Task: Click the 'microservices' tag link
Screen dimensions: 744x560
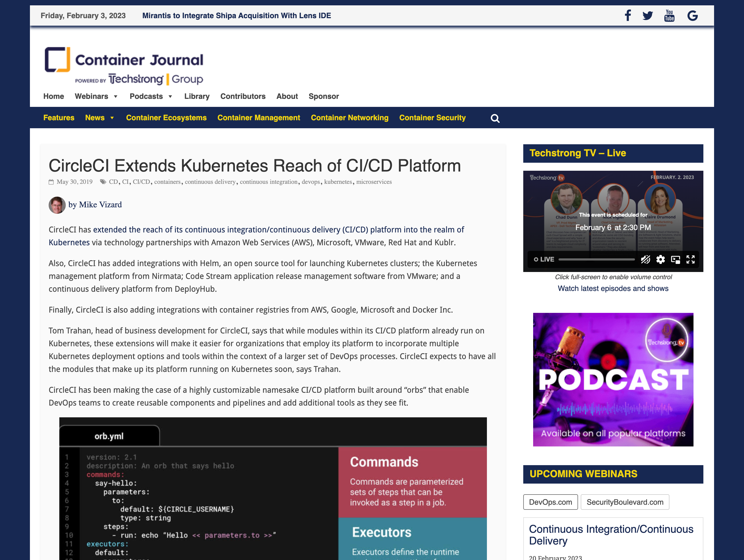Action: [374, 182]
